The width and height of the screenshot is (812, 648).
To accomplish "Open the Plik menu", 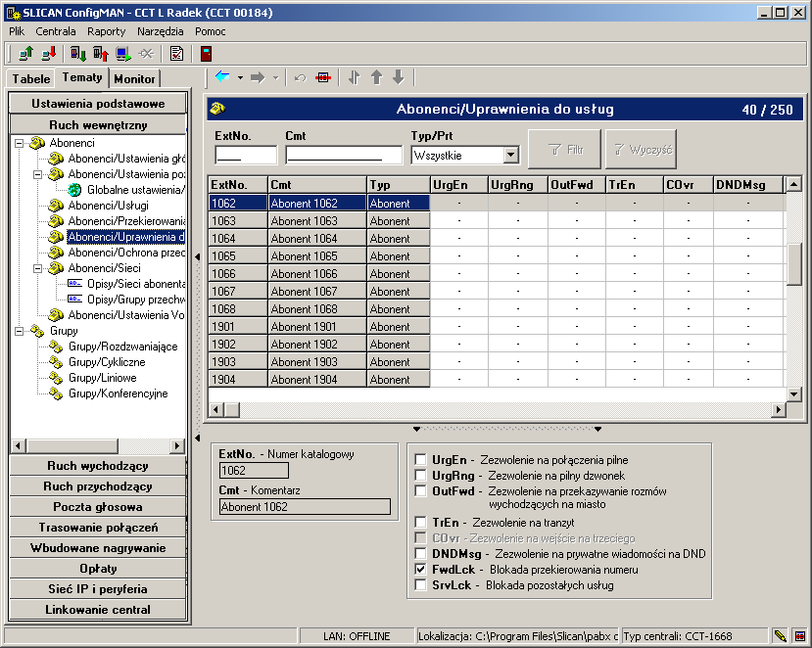I will (x=17, y=31).
